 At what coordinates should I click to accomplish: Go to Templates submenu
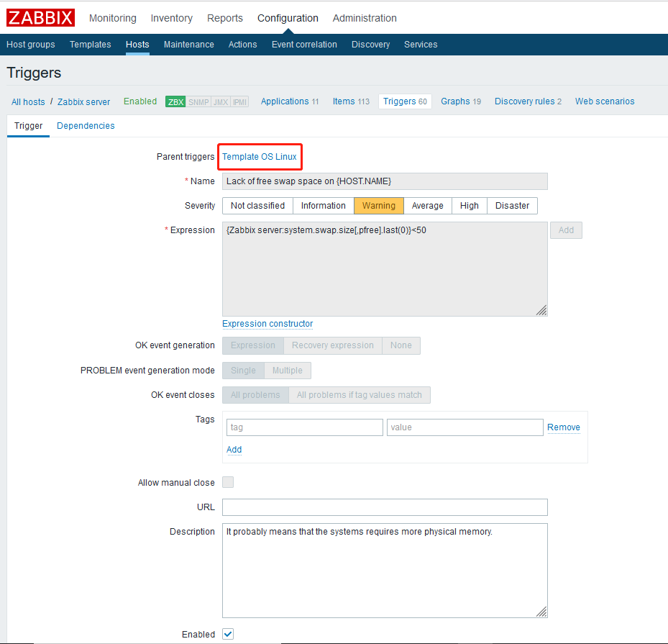pos(91,45)
